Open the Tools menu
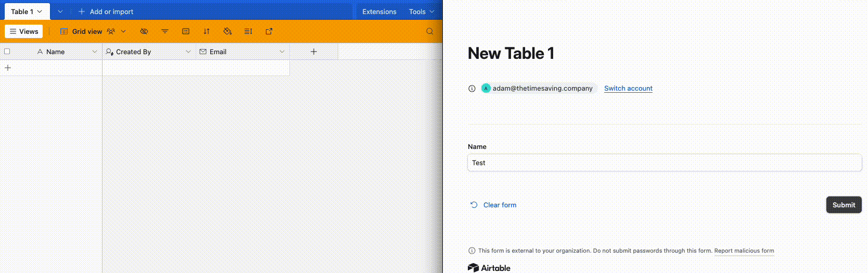This screenshot has height=273, width=868. (422, 11)
